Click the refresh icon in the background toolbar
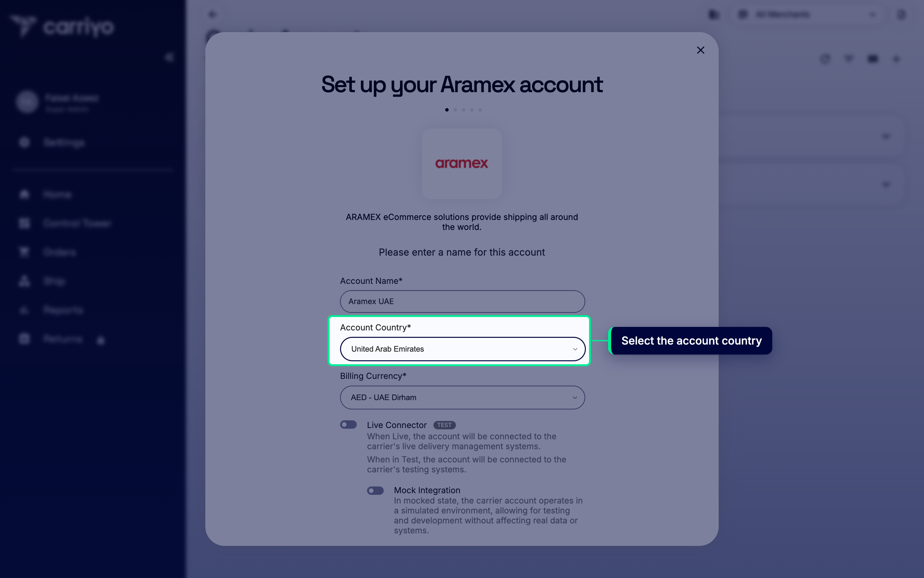 tap(825, 59)
